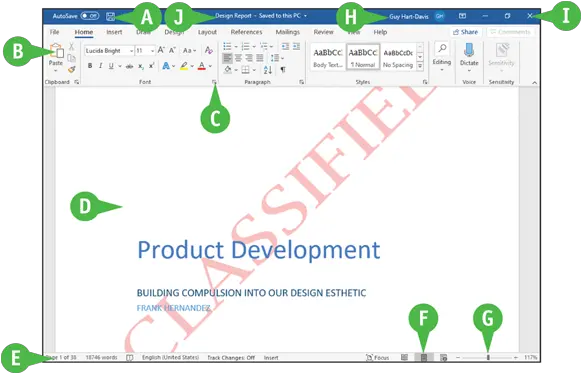Open Editing search magnifier
The image size is (581, 373).
442,48
